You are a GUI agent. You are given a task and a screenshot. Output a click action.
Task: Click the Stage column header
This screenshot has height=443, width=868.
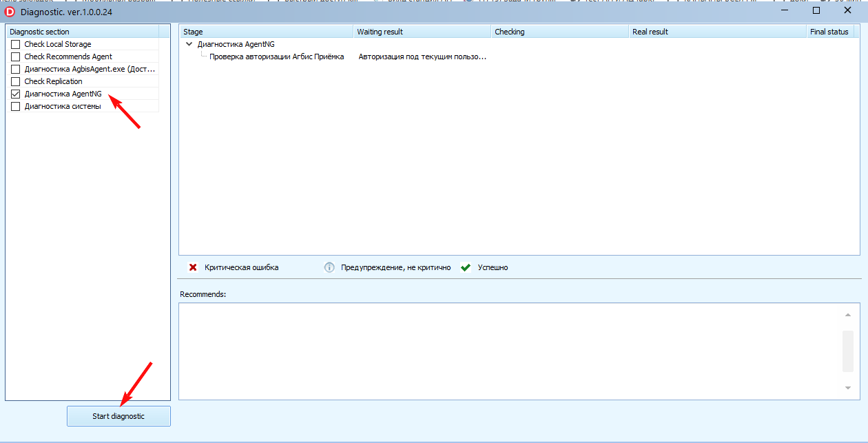point(266,32)
